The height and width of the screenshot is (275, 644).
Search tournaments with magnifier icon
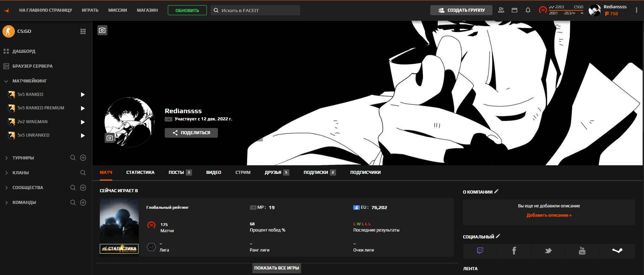tap(73, 158)
